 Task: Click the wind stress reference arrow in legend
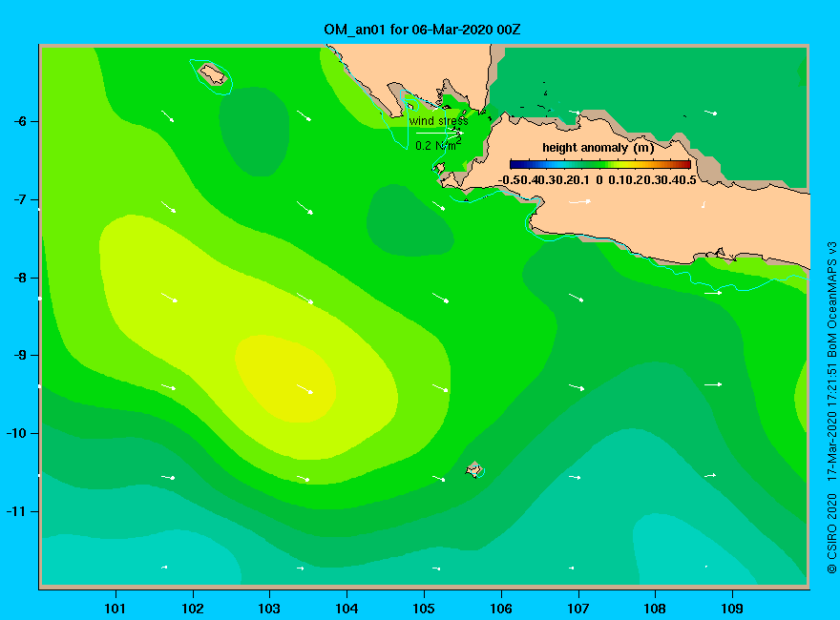click(x=439, y=133)
